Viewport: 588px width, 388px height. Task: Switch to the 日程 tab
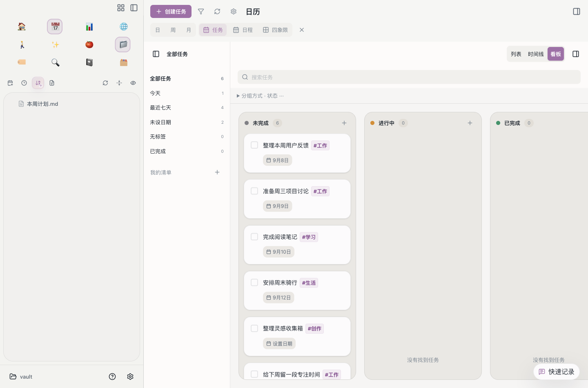coord(243,30)
